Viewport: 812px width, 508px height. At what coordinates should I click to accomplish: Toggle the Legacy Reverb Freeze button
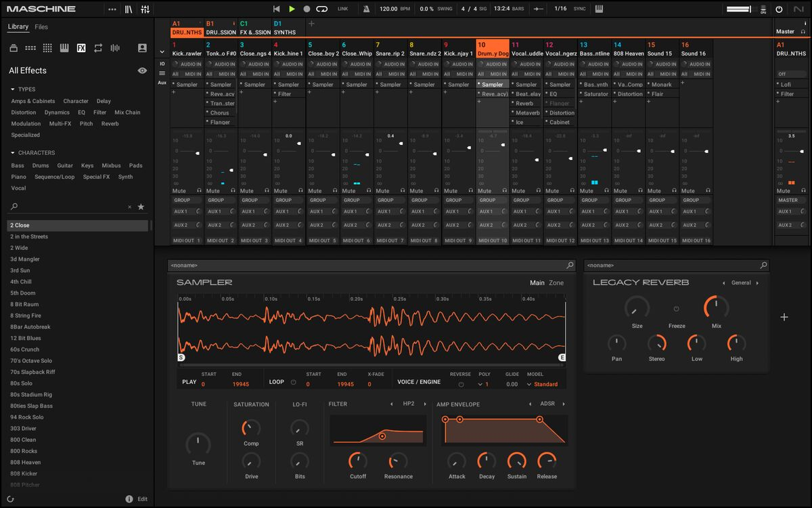point(676,309)
